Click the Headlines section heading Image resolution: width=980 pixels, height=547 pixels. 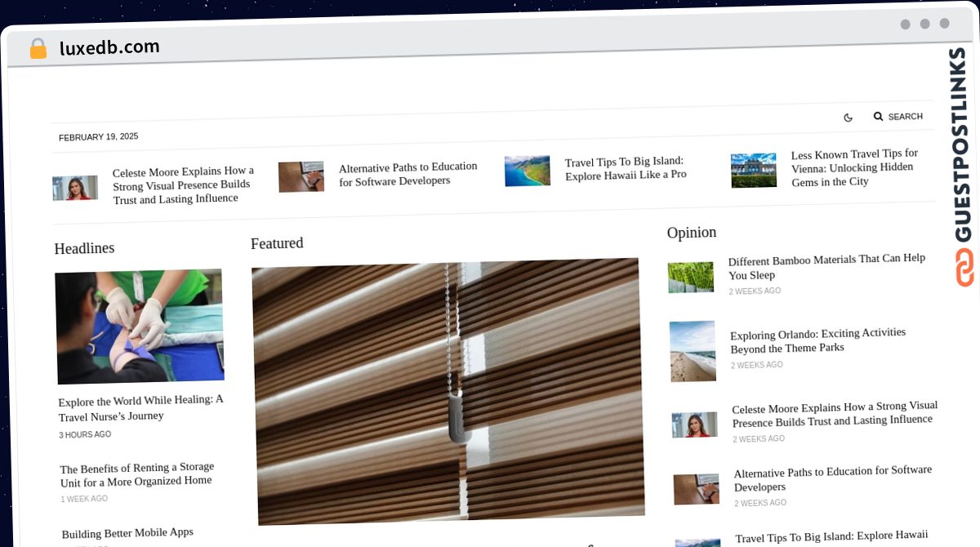84,248
